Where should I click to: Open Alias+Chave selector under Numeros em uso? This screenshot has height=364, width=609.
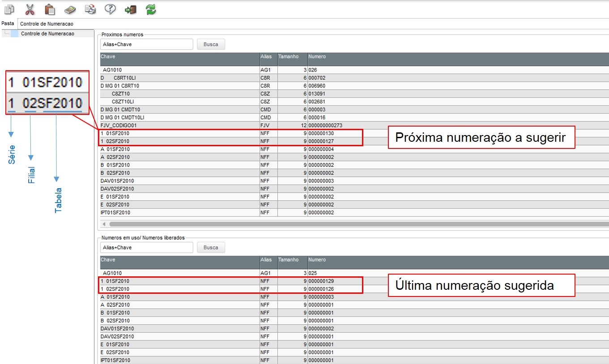click(x=146, y=247)
